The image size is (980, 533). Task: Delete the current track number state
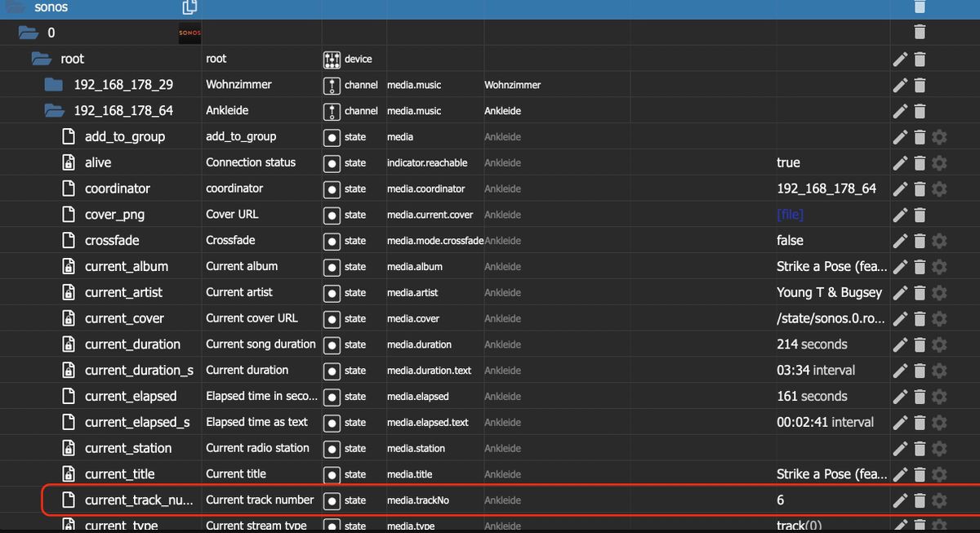920,500
